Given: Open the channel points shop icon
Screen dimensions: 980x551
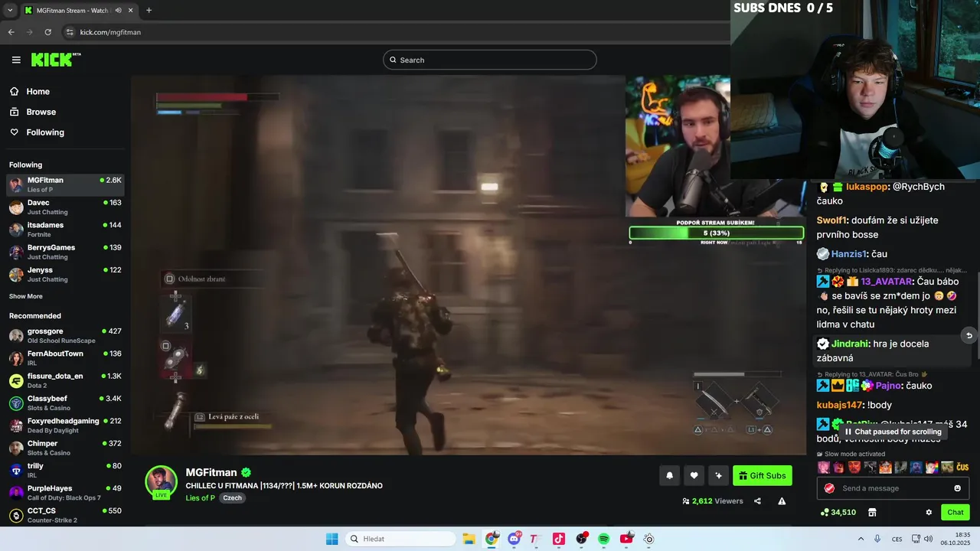Looking at the screenshot, I should [x=871, y=512].
